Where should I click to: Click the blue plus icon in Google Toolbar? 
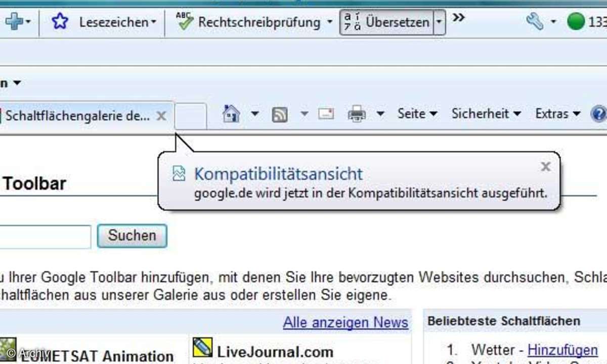[13, 22]
